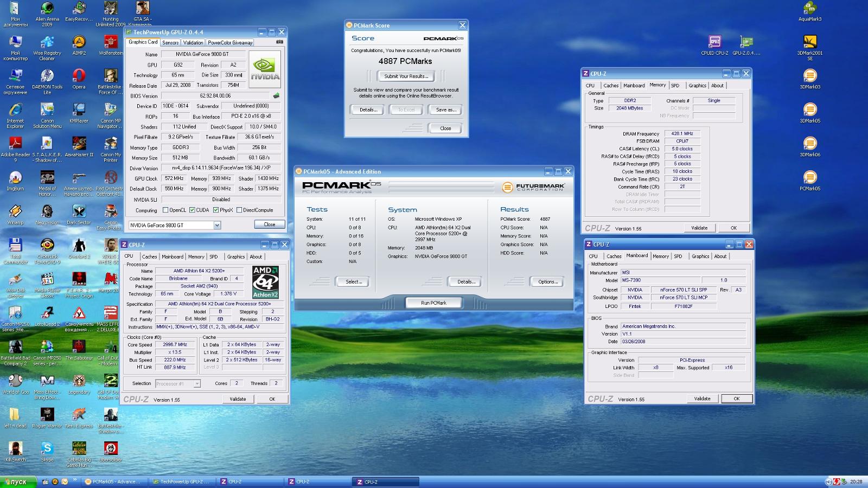Screen dimensions: 868x488
Task: Open PowerColor Giveaway tab in GPU-Z
Action: 230,42
